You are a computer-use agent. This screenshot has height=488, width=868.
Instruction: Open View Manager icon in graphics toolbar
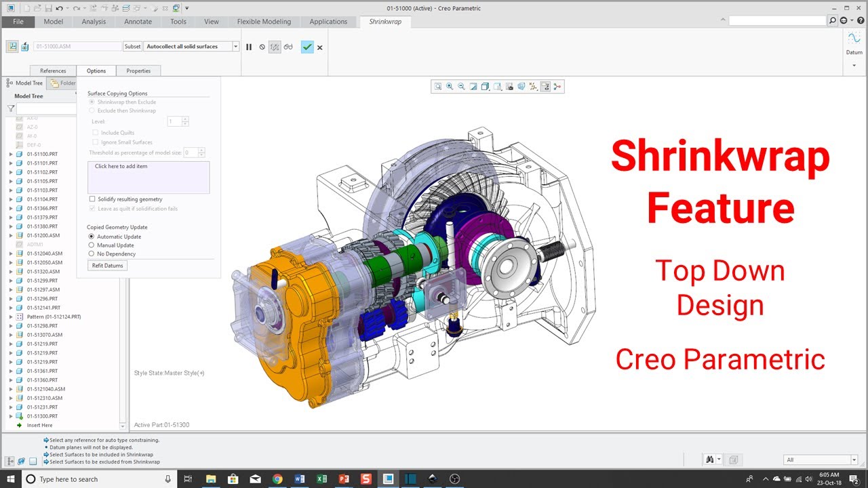point(509,86)
